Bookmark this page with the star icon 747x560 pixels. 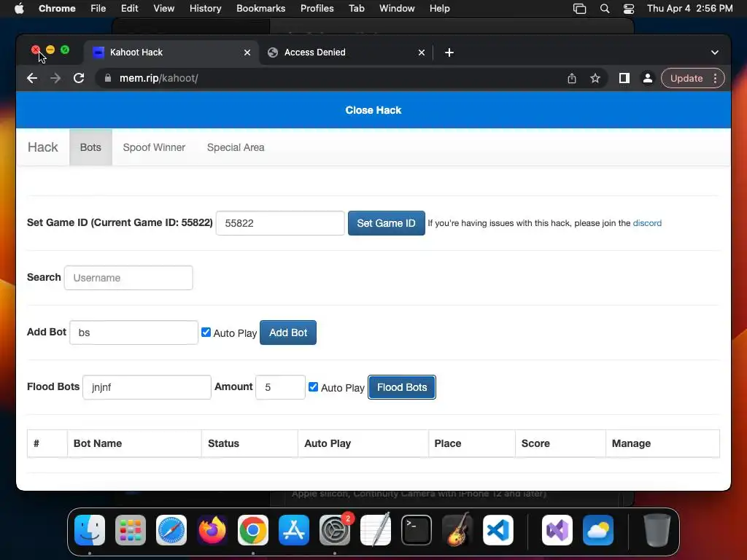coord(595,78)
